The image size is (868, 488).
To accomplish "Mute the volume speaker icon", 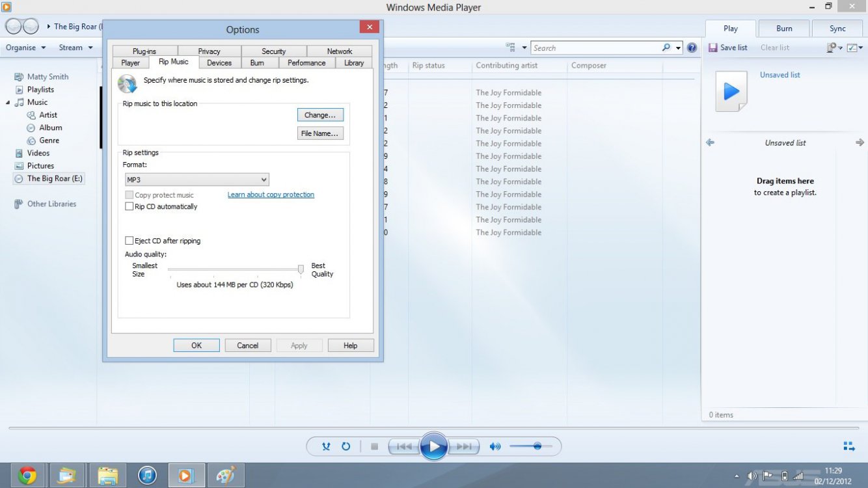I will [494, 446].
